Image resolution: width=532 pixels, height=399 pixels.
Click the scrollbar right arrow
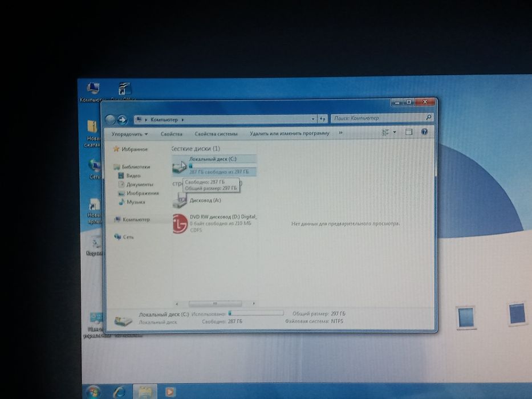(x=253, y=303)
